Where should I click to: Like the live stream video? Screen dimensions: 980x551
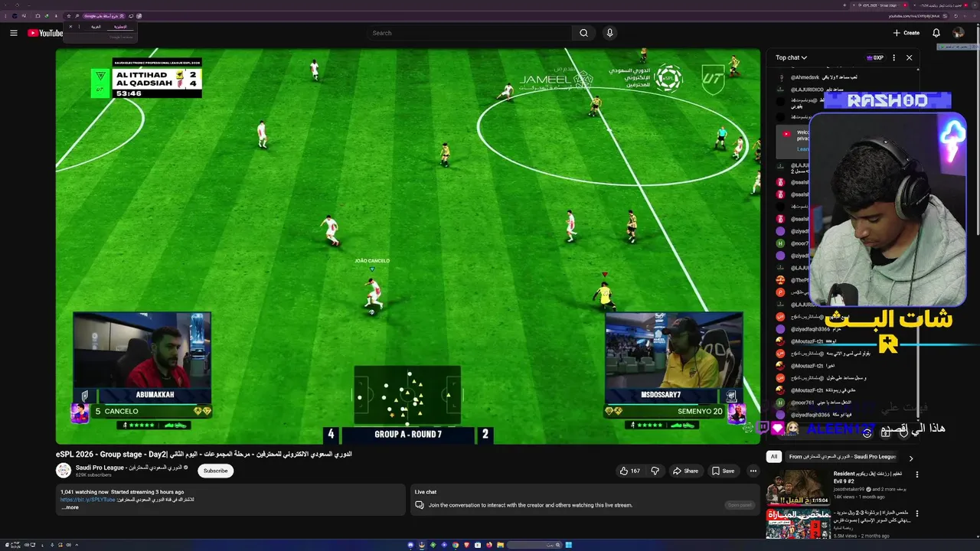tap(629, 471)
